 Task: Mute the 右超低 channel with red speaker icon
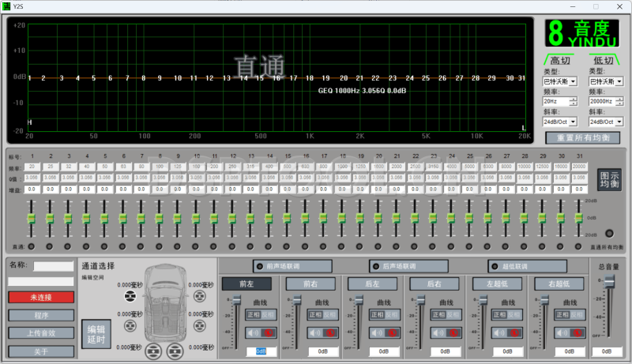click(576, 332)
